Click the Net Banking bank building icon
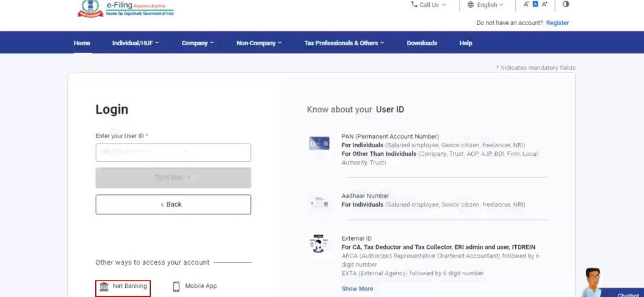 click(x=104, y=287)
